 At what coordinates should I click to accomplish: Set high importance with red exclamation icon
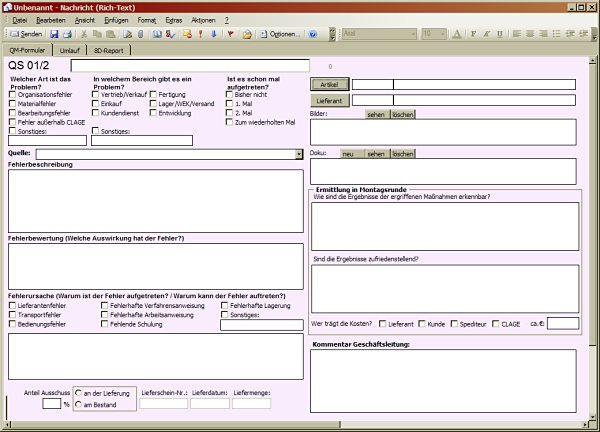[x=201, y=33]
